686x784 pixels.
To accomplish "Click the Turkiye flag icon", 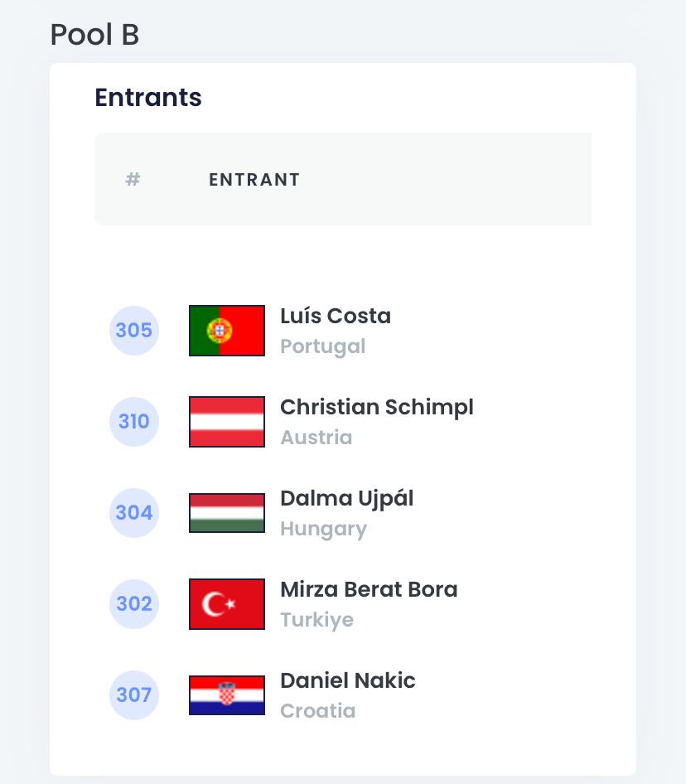I will click(227, 604).
